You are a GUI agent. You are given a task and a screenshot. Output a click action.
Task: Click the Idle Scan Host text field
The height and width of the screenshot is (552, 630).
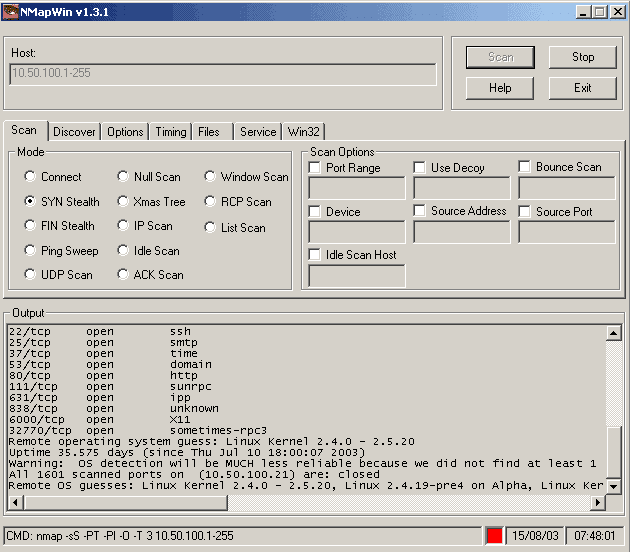pyautogui.click(x=357, y=276)
